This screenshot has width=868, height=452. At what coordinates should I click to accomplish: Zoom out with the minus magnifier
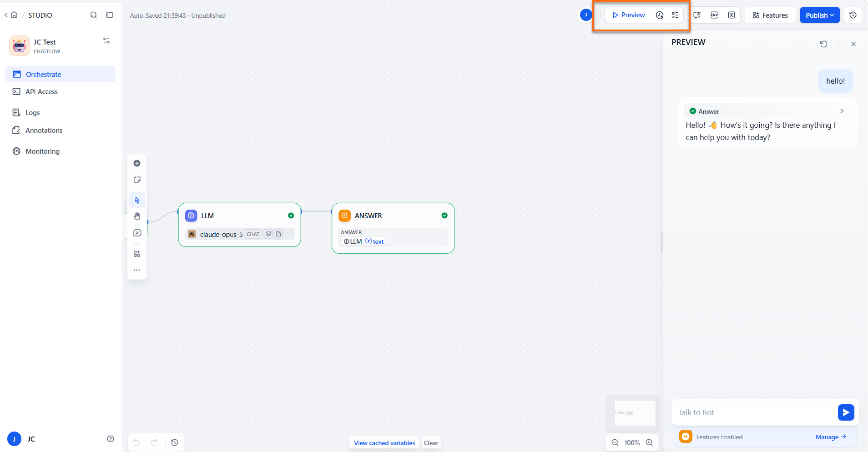(x=615, y=442)
